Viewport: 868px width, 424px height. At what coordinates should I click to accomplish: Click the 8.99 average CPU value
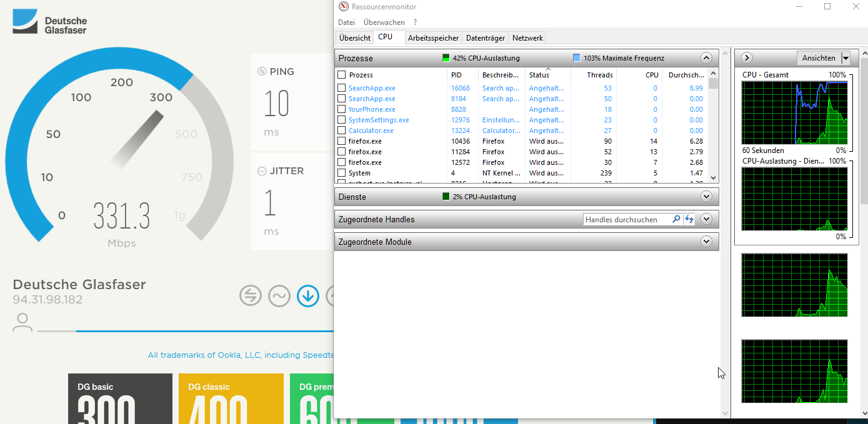tap(696, 88)
